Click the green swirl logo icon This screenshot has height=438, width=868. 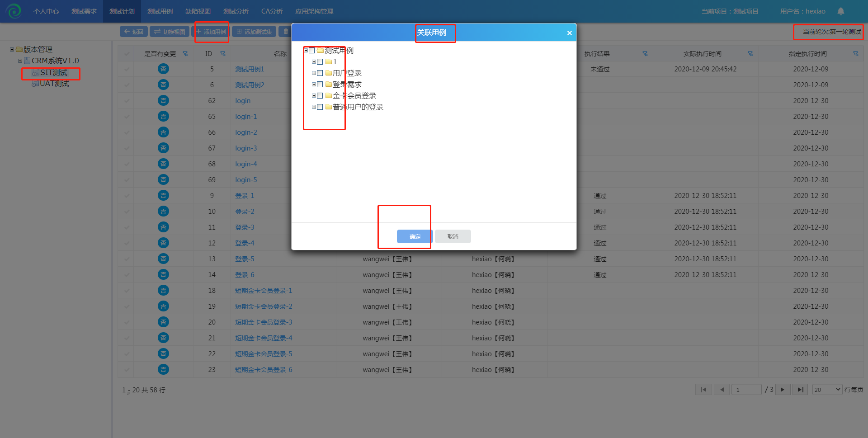(14, 11)
